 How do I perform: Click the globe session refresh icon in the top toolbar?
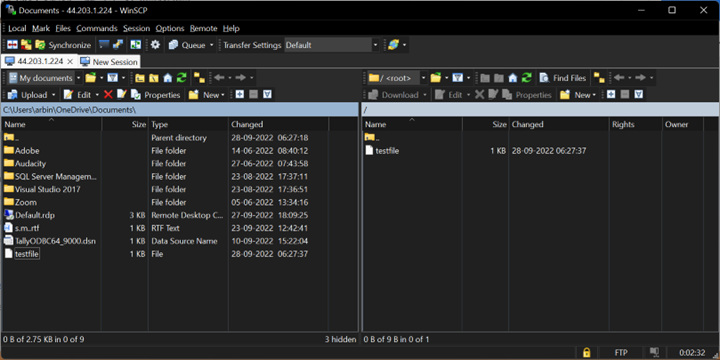point(393,45)
